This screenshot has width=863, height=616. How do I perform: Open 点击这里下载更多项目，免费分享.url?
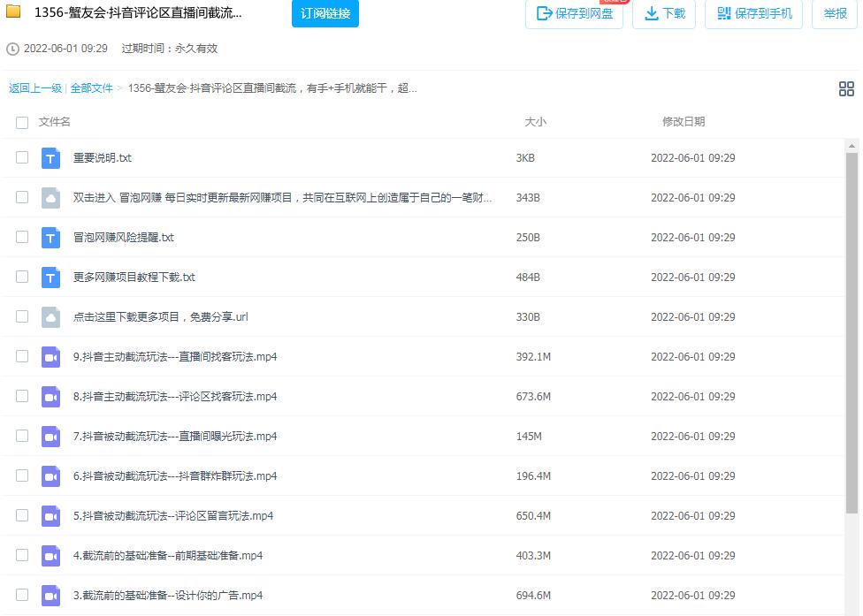tap(161, 316)
